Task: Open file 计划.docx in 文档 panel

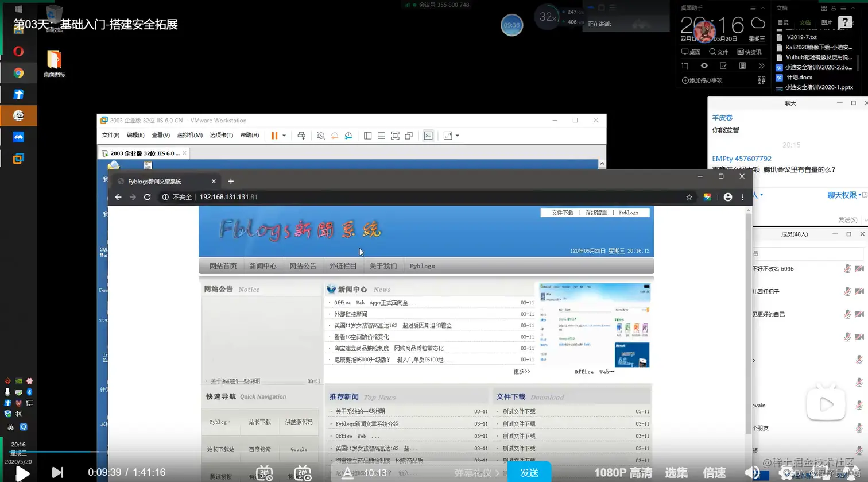Action: click(800, 78)
